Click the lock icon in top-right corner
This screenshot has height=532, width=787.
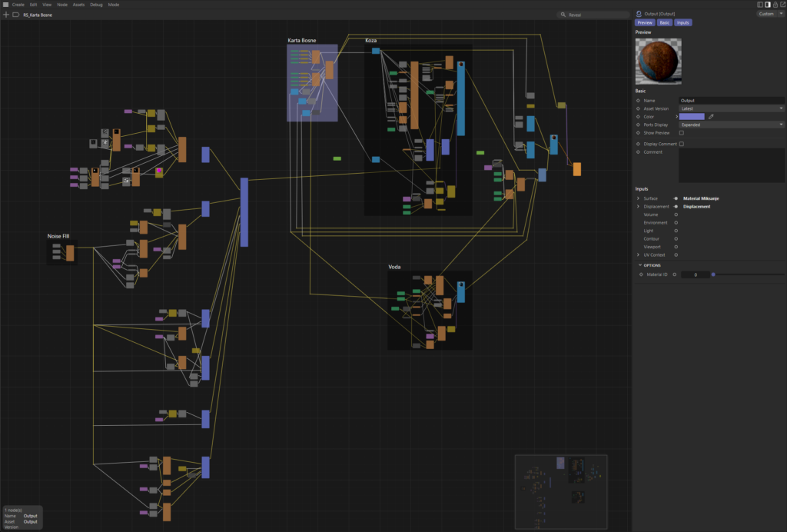pos(775,5)
